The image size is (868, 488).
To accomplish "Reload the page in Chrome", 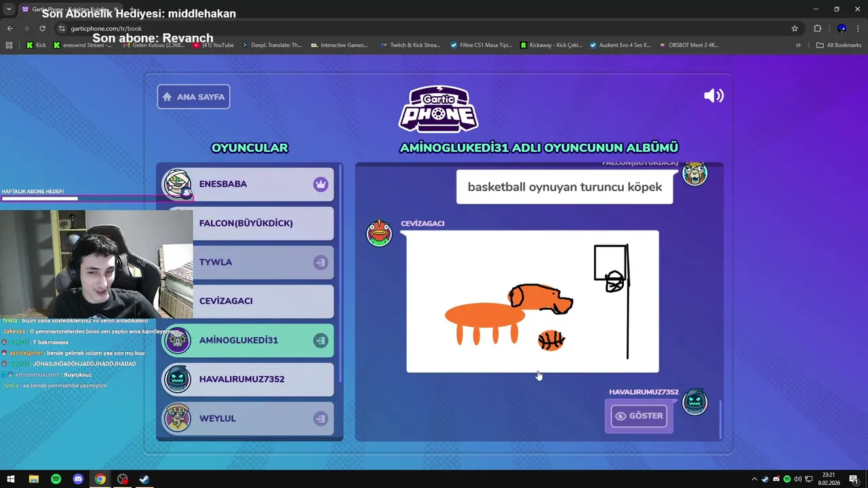I will point(42,28).
